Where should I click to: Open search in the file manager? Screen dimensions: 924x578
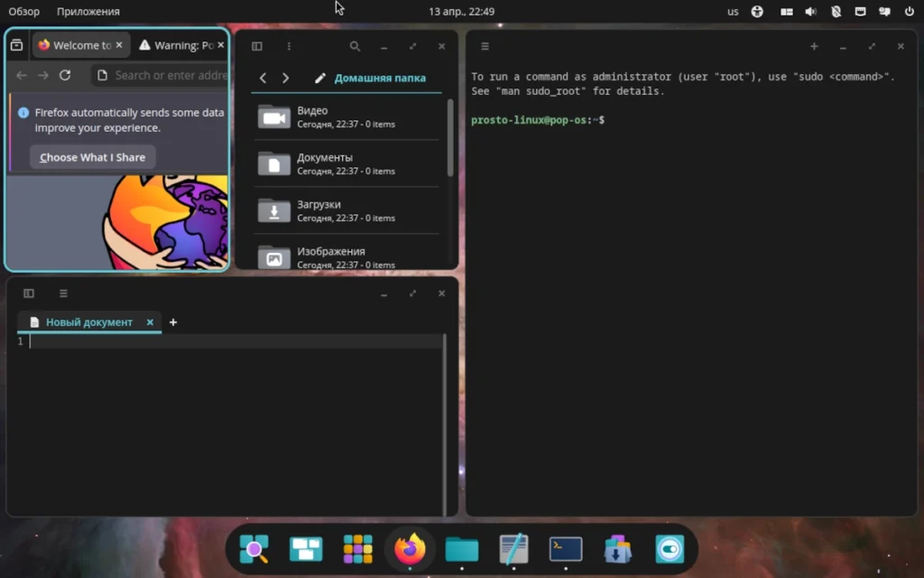pos(355,46)
